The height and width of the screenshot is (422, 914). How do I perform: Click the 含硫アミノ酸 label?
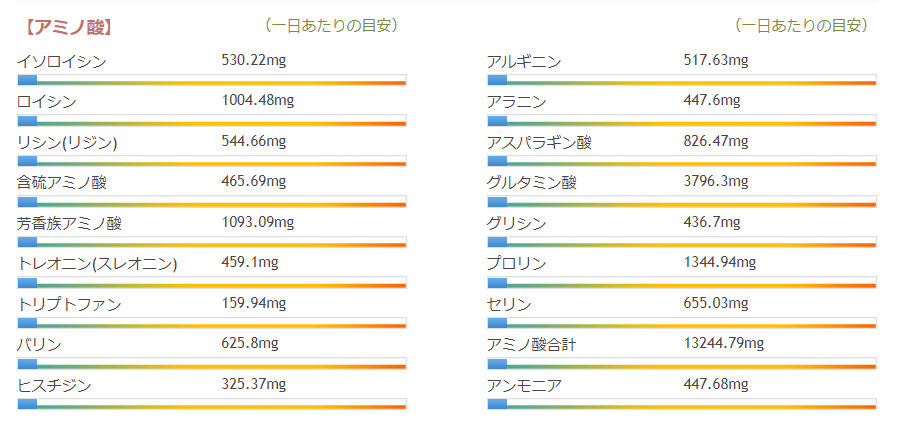click(61, 183)
